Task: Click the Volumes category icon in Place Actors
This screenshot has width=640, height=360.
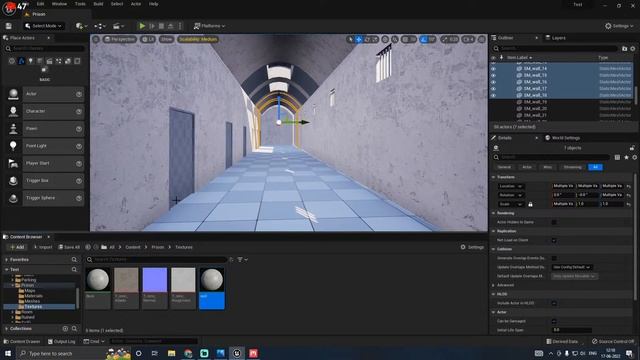Action: [x=77, y=61]
